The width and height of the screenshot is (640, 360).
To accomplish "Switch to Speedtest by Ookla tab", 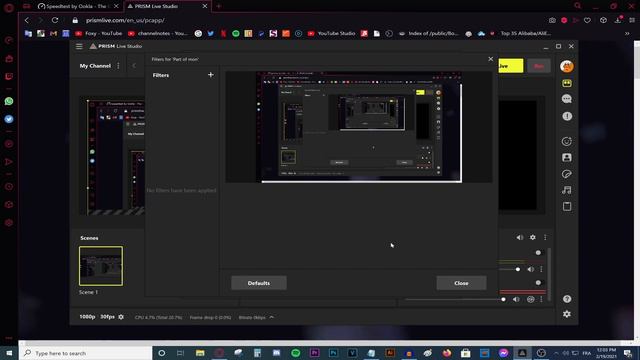I will (x=73, y=6).
